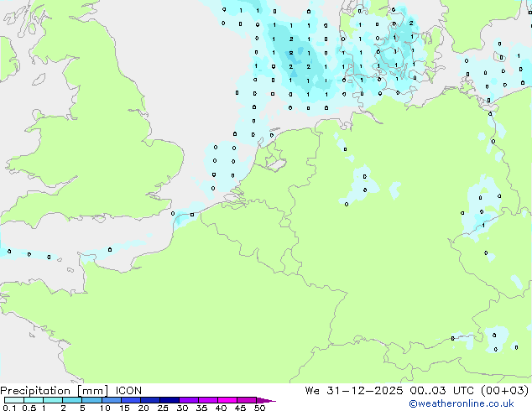Click the '0.1' legend scale label

pyautogui.click(x=9, y=408)
